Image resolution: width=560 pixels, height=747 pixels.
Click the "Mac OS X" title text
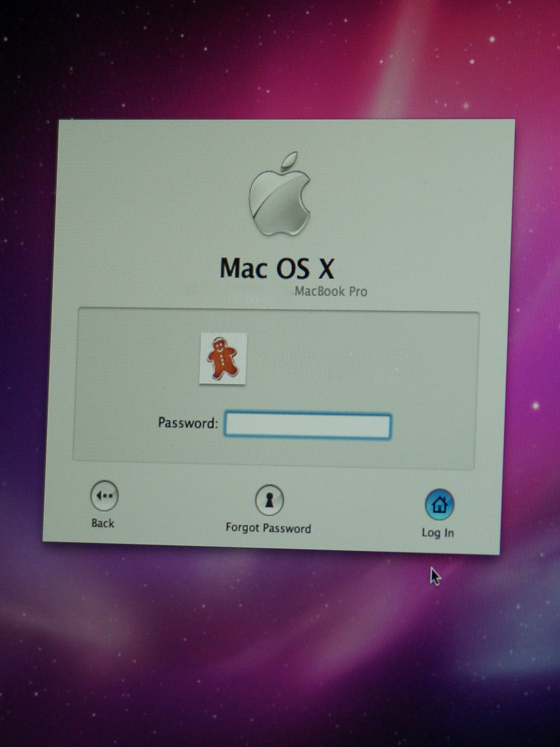(277, 268)
